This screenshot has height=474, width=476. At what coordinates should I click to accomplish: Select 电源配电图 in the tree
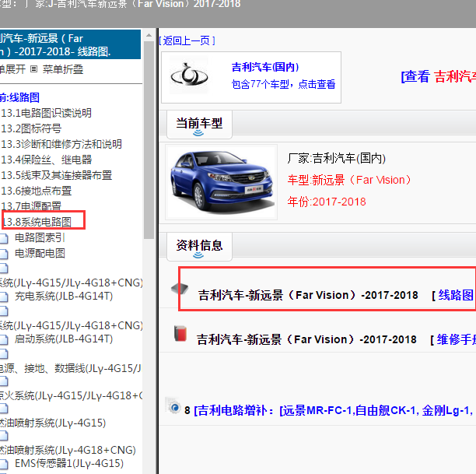[40, 253]
